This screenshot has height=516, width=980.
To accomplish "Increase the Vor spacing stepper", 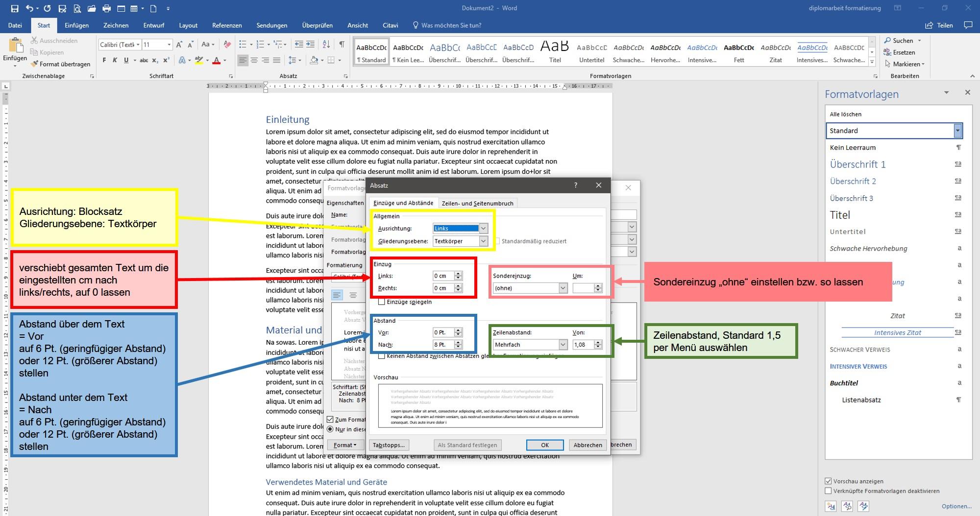I will pos(458,330).
